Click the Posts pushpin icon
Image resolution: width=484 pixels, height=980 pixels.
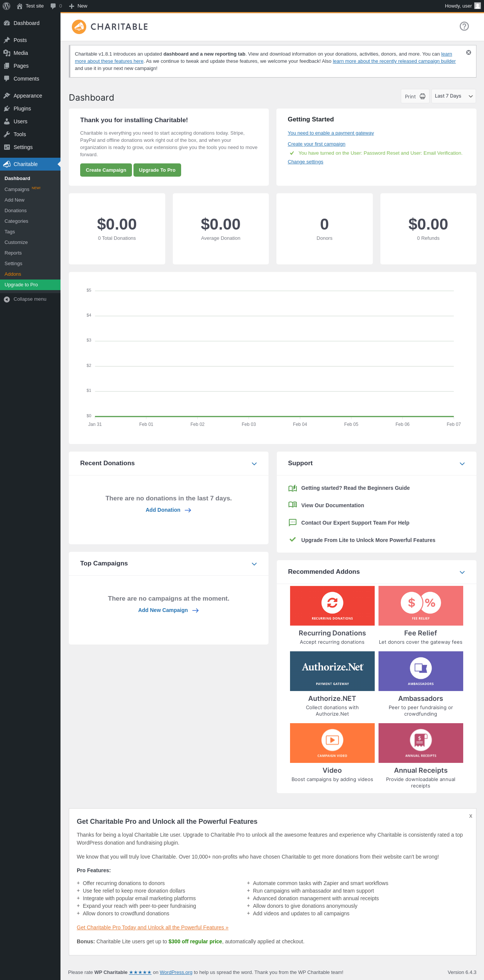pos(7,40)
